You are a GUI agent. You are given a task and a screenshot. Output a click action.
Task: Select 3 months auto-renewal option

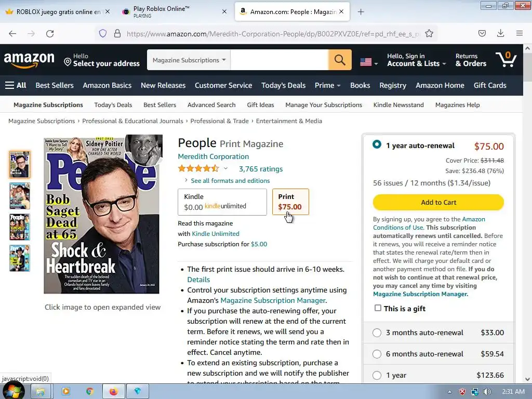[x=377, y=332]
